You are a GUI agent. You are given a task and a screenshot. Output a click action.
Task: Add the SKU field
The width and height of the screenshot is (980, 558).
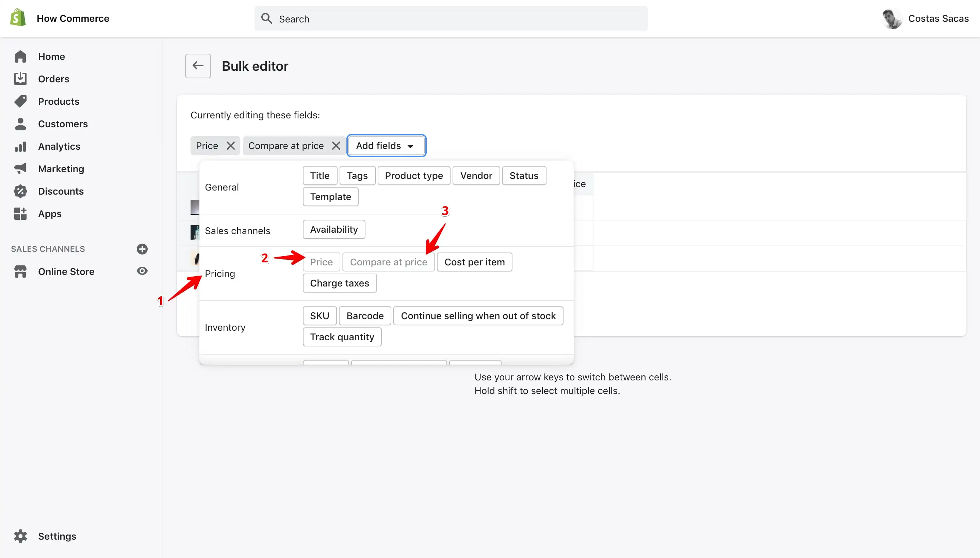pos(320,316)
